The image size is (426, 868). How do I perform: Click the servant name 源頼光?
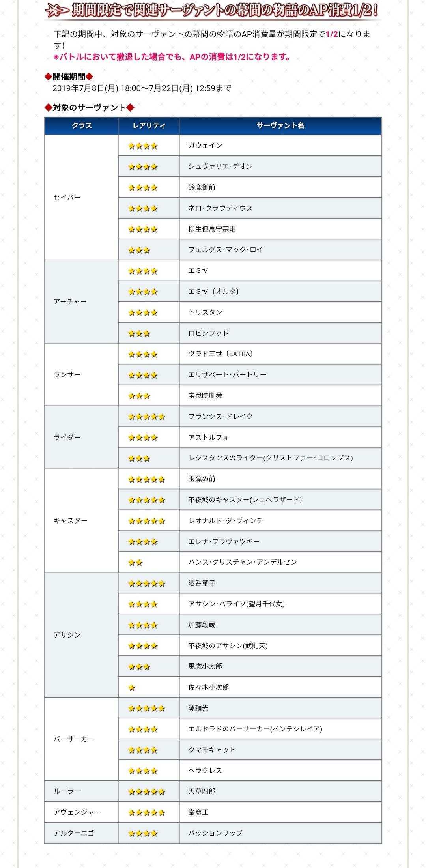point(198,708)
